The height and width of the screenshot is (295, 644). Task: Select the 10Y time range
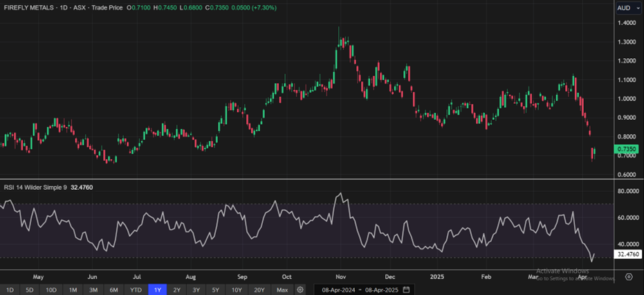tap(237, 289)
